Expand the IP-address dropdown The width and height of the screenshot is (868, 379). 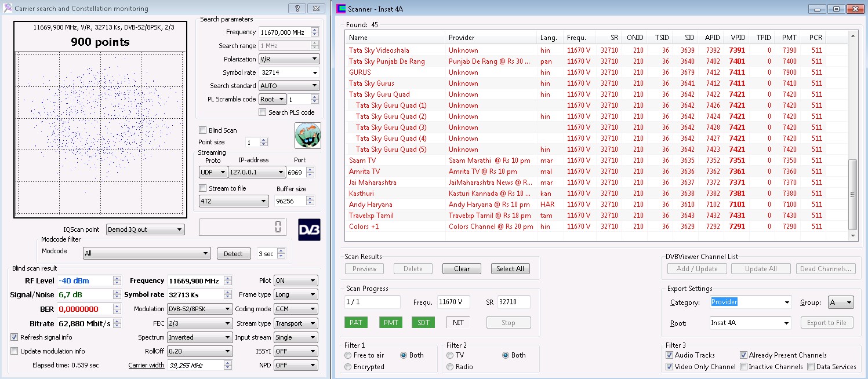pos(257,172)
